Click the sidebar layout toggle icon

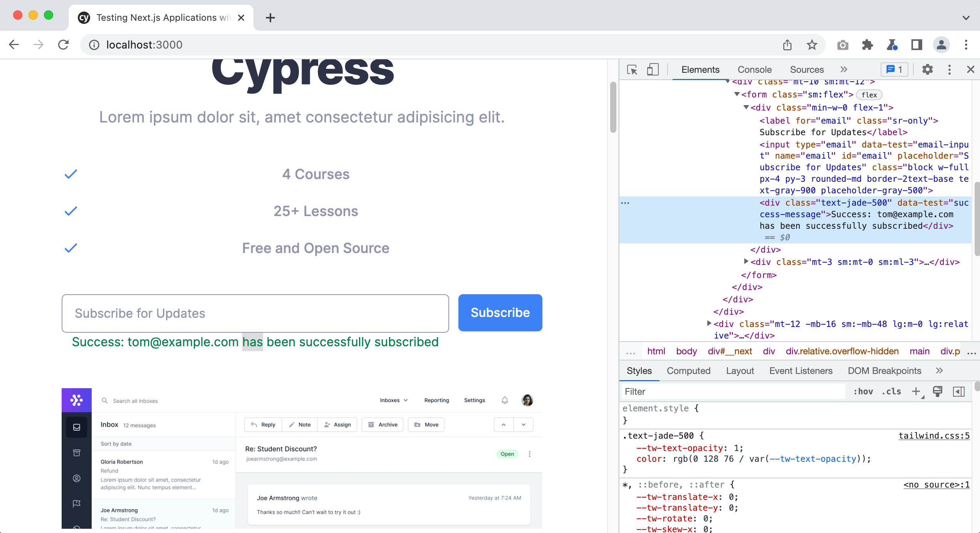[959, 391]
